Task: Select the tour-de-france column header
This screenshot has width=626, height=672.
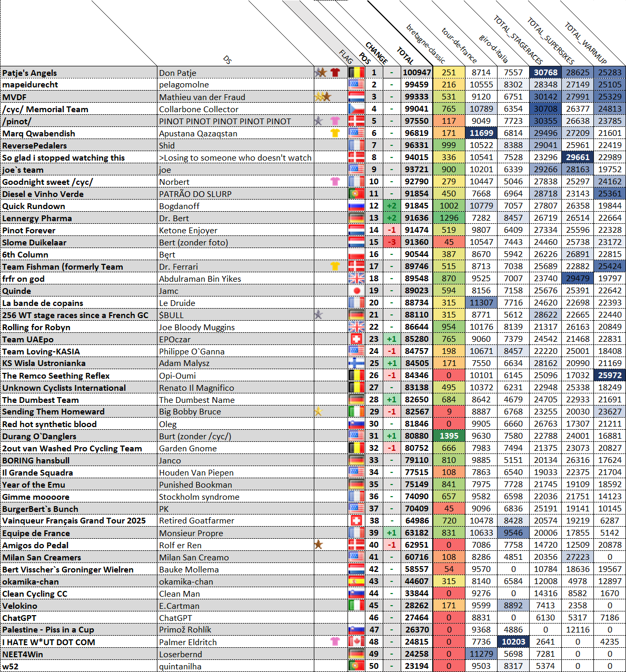Action: tap(459, 45)
